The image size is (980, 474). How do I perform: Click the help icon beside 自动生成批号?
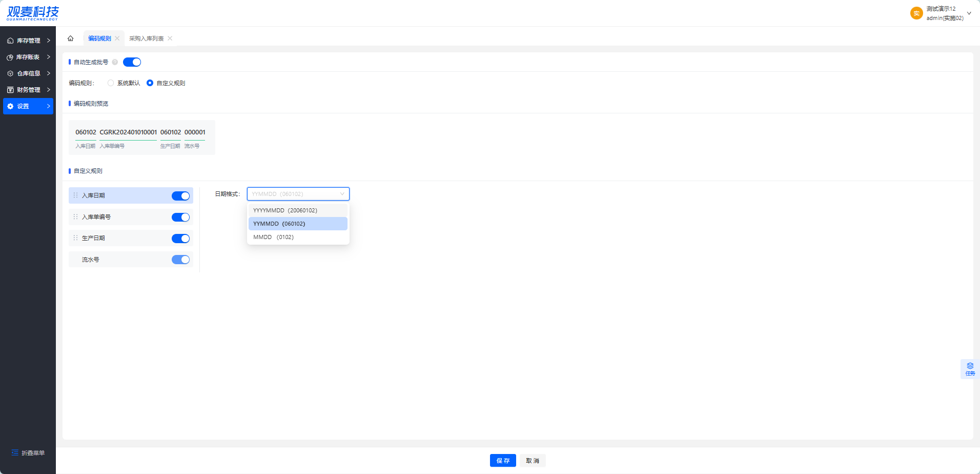click(115, 62)
